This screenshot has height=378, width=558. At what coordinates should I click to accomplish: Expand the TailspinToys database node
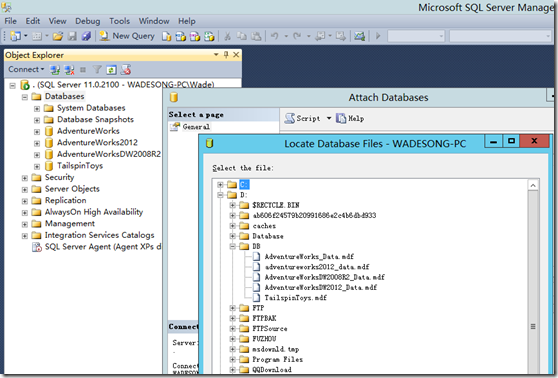(x=37, y=167)
